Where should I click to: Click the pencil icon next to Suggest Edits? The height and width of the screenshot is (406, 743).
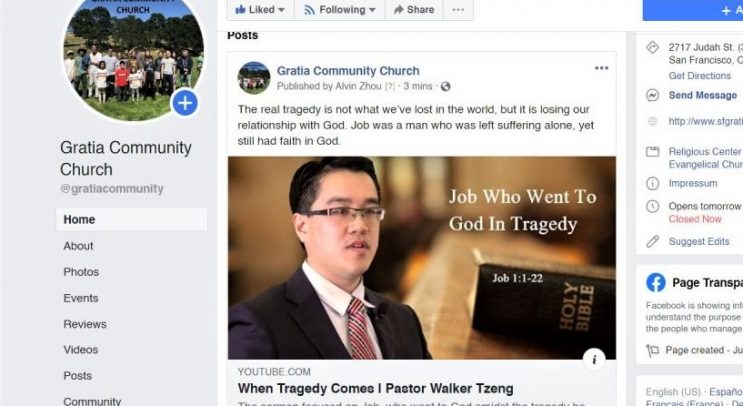coord(652,242)
